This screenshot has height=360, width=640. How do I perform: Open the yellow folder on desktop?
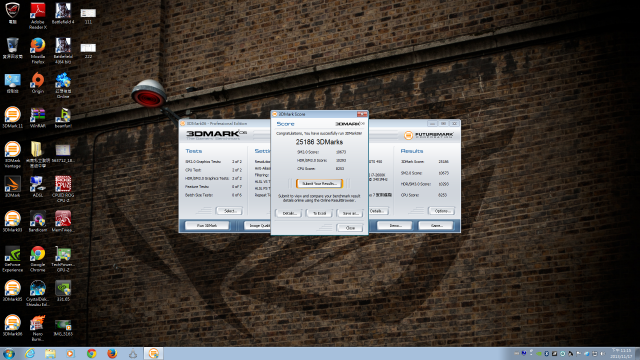38,154
